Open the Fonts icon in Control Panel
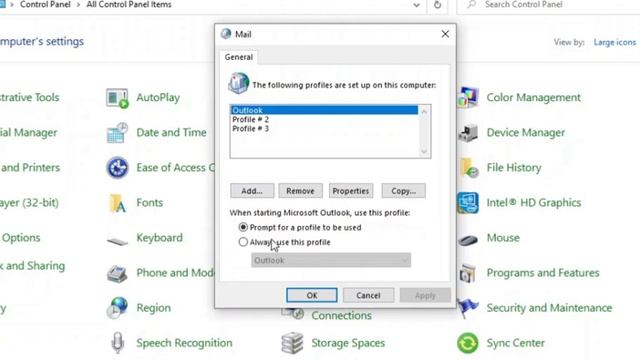The image size is (640, 360). point(117,203)
